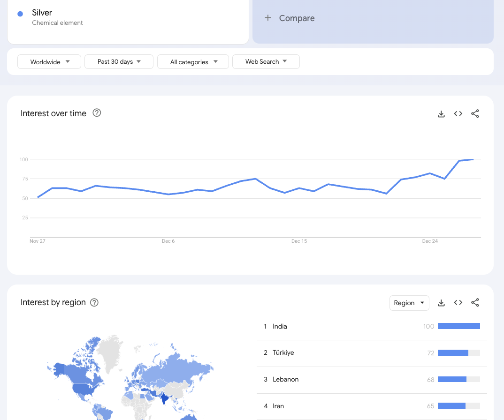Click the Chemical element subtitle

coord(57,23)
